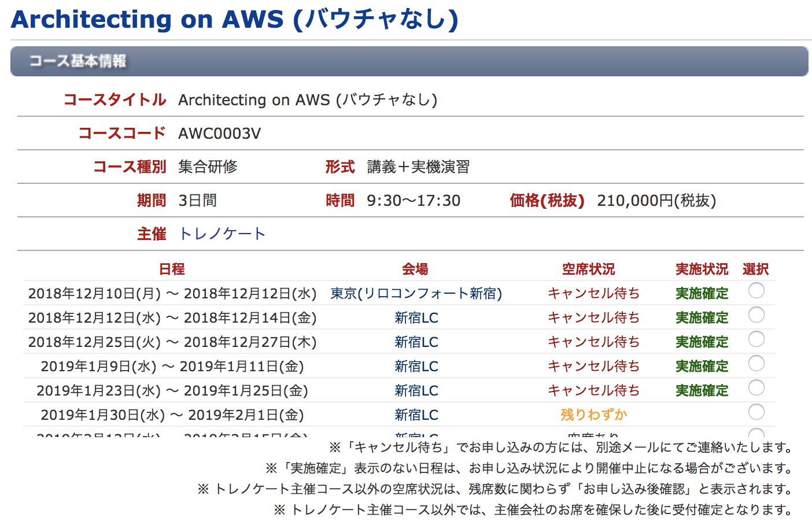Choose the 2019年1月30日 残りわずか session radio
The width and height of the screenshot is (812, 532).
(x=756, y=412)
